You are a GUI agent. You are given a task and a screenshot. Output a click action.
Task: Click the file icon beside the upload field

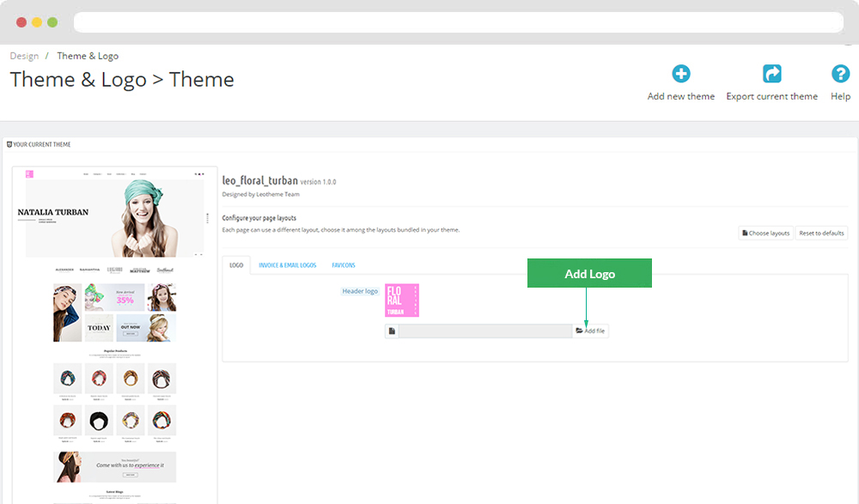click(x=392, y=331)
